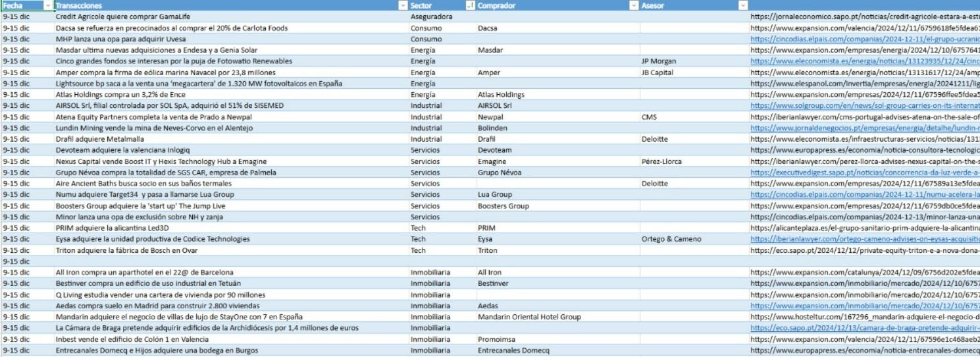Select the 'Bestinver' comprador cell

point(557,283)
